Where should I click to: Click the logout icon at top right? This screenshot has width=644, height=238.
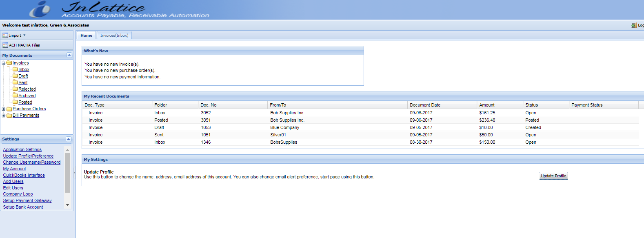(634, 25)
